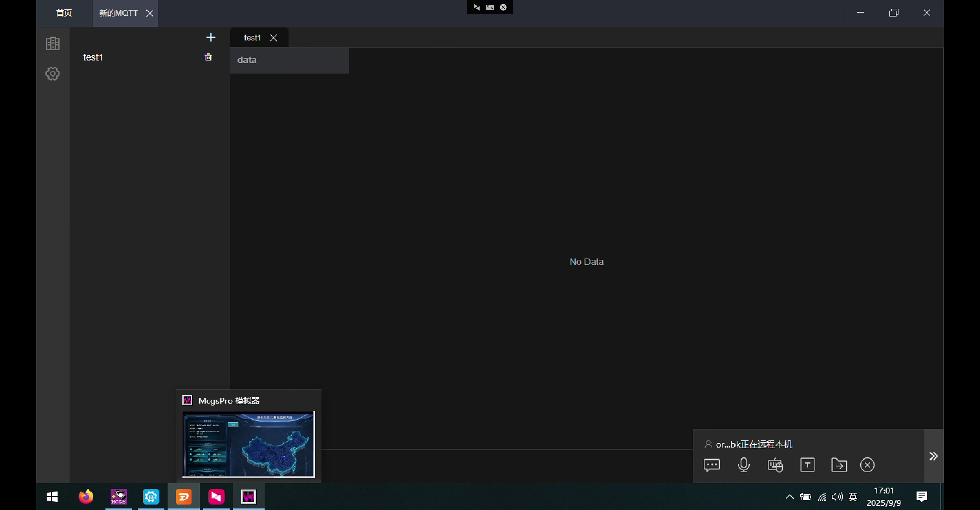Show hidden system tray icons

click(x=789, y=497)
